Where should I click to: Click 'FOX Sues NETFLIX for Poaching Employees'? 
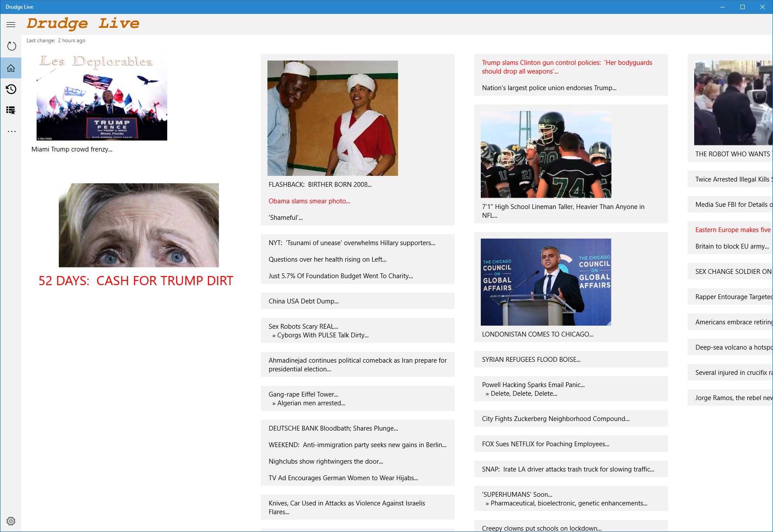545,444
